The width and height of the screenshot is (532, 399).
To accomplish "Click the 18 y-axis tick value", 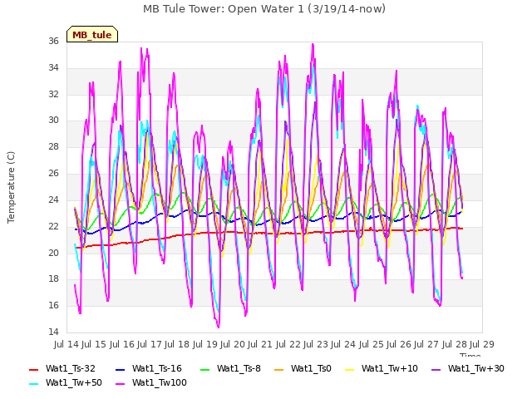I will point(53,279).
